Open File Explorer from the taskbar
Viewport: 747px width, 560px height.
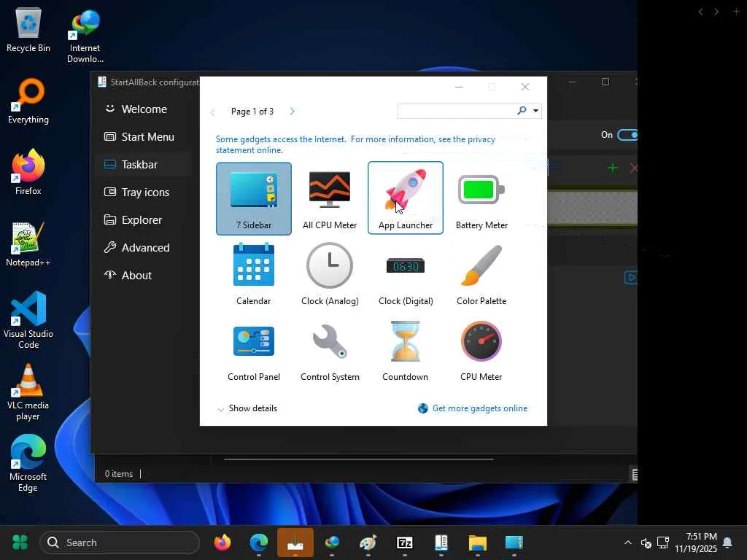click(477, 542)
